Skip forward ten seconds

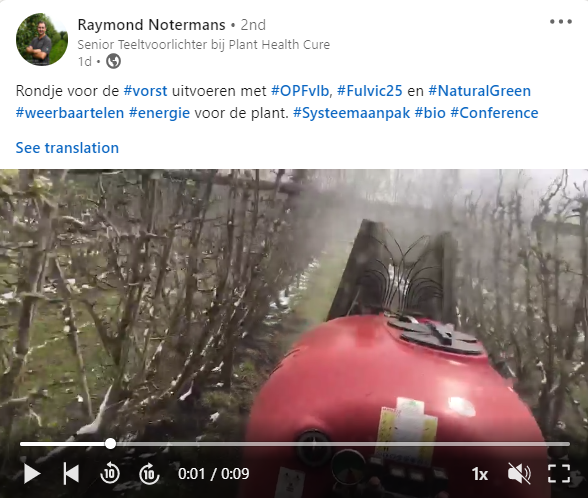point(149,474)
